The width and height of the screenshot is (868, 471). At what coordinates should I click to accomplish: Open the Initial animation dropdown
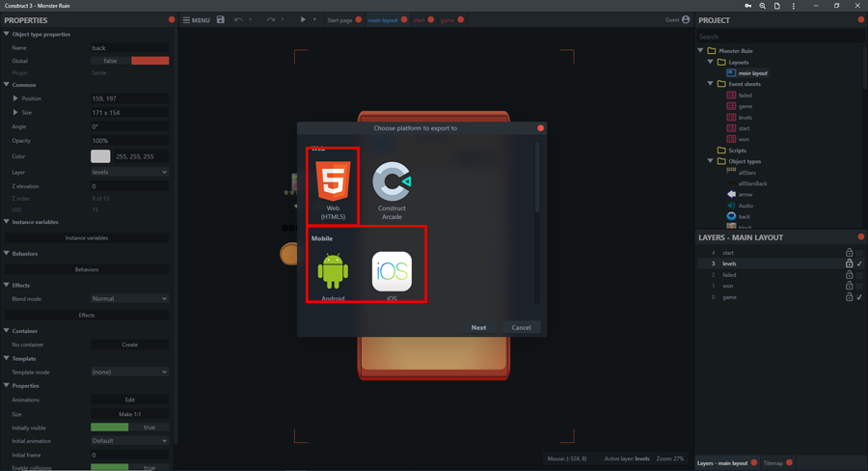pyautogui.click(x=129, y=440)
